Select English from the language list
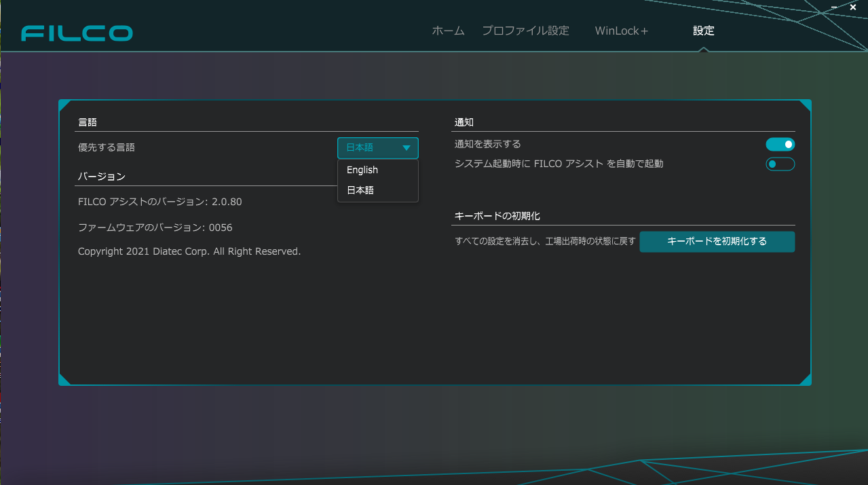This screenshot has width=868, height=485. click(x=362, y=170)
